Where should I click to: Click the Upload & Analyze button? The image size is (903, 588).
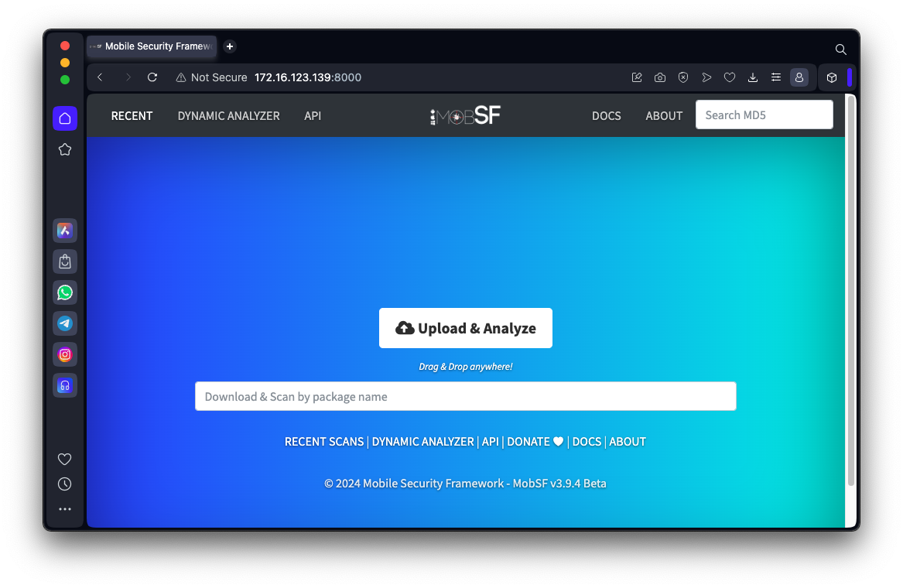(x=465, y=328)
